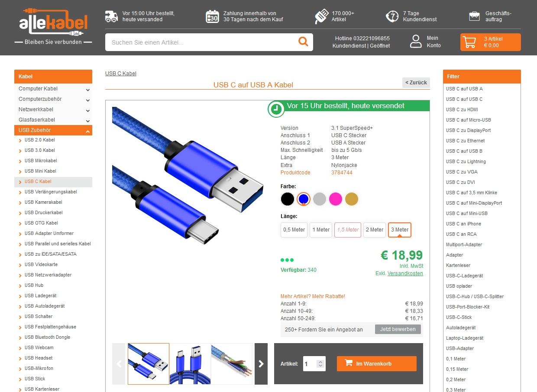The height and width of the screenshot is (392, 537).
Task: Click the delivery truck icon
Action: 111,16
